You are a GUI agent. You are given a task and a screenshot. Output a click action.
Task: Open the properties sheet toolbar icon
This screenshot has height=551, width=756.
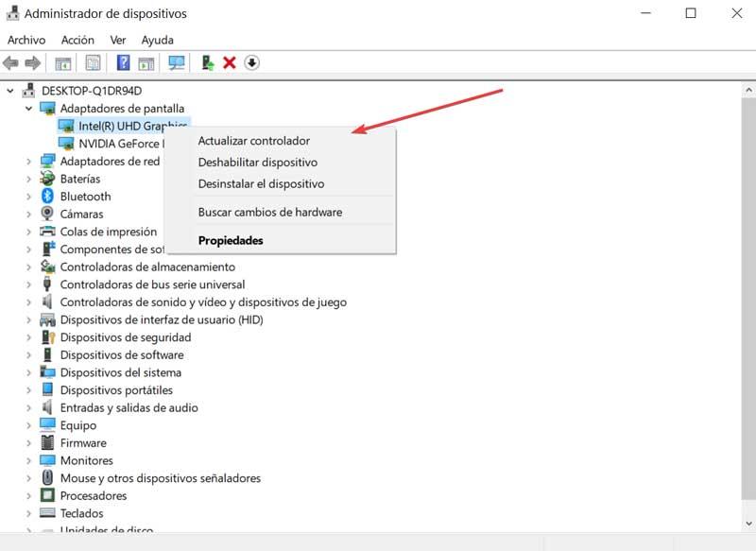93,62
